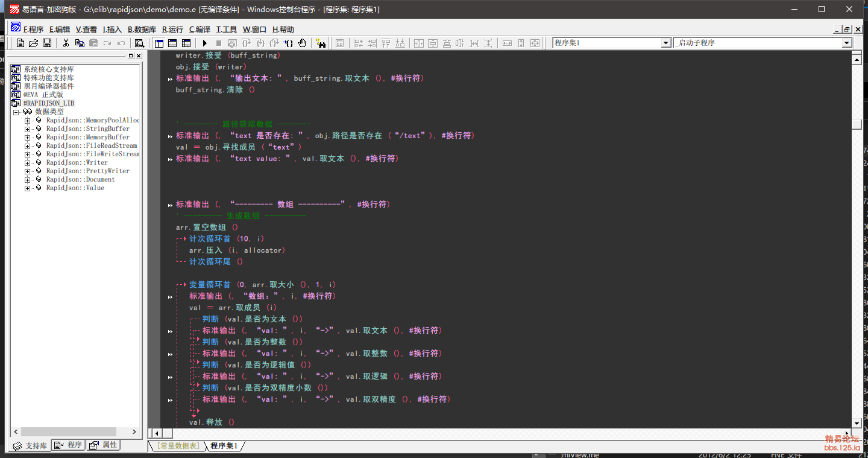The image size is (868, 458).
Task: Click the Stop square toolbar icon
Action: click(219, 43)
